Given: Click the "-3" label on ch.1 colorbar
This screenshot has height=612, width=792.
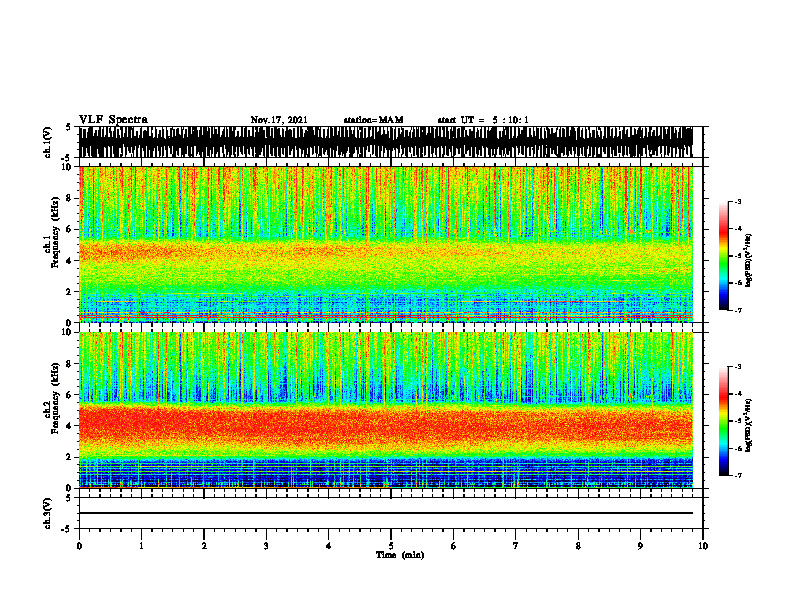Looking at the screenshot, I should pos(738,202).
